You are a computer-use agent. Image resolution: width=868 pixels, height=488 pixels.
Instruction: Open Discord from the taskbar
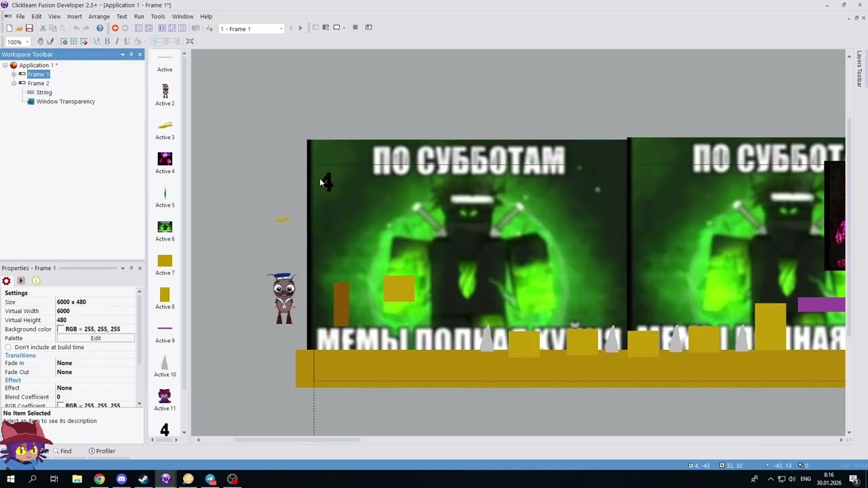(x=121, y=479)
